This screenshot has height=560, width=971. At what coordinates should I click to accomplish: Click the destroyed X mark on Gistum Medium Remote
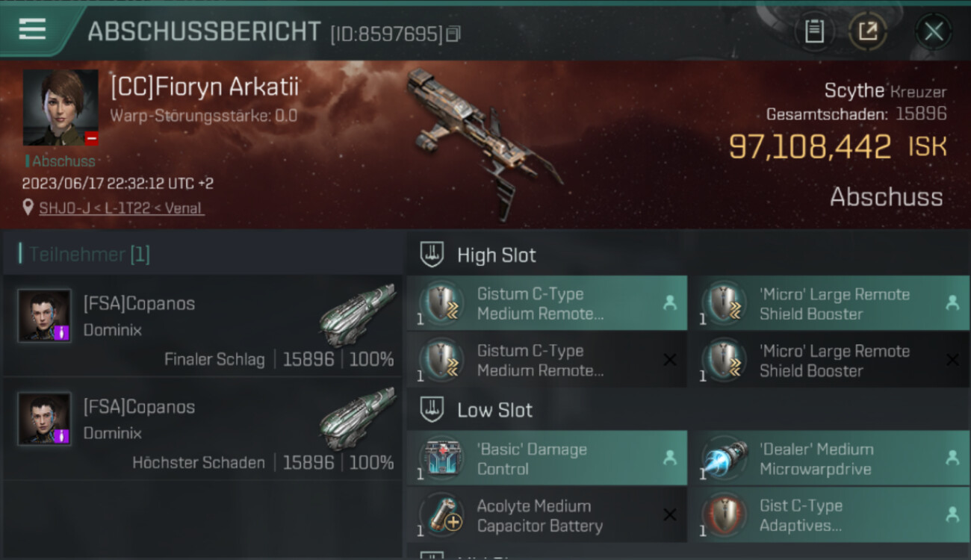click(x=670, y=360)
